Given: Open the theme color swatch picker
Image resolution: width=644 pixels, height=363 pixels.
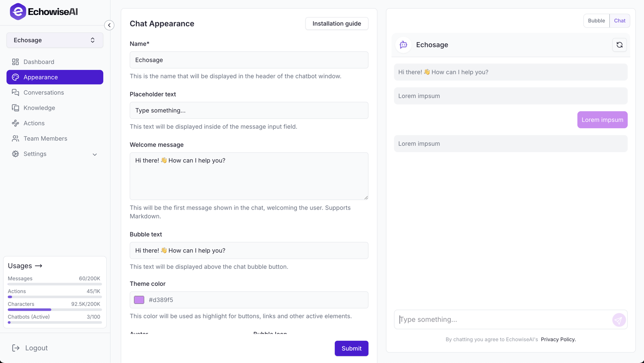Looking at the screenshot, I should [x=139, y=300].
